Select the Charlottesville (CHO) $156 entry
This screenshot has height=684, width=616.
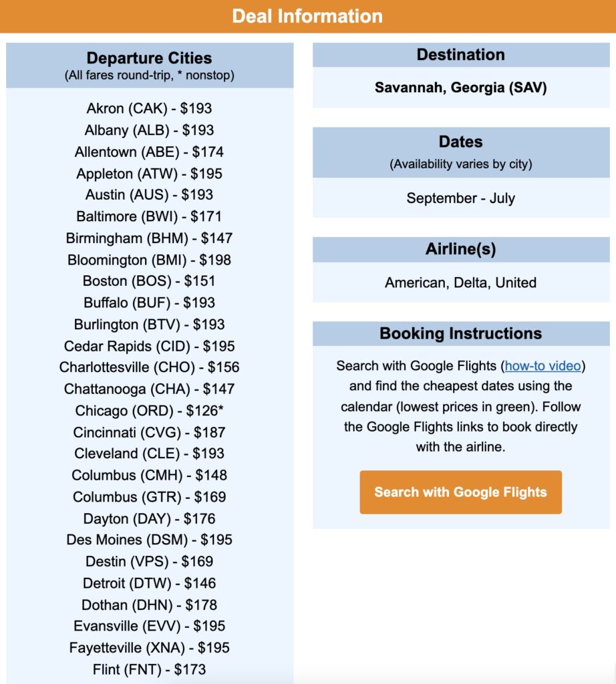point(150,367)
